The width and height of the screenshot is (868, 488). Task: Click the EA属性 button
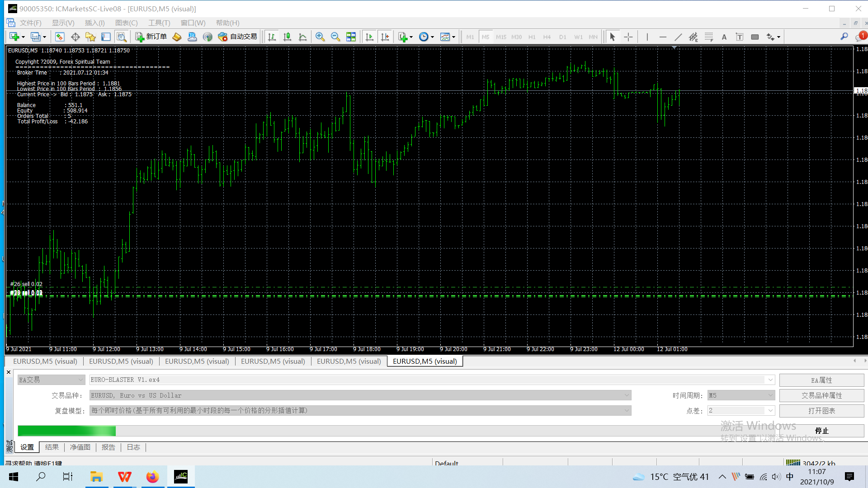pyautogui.click(x=821, y=380)
